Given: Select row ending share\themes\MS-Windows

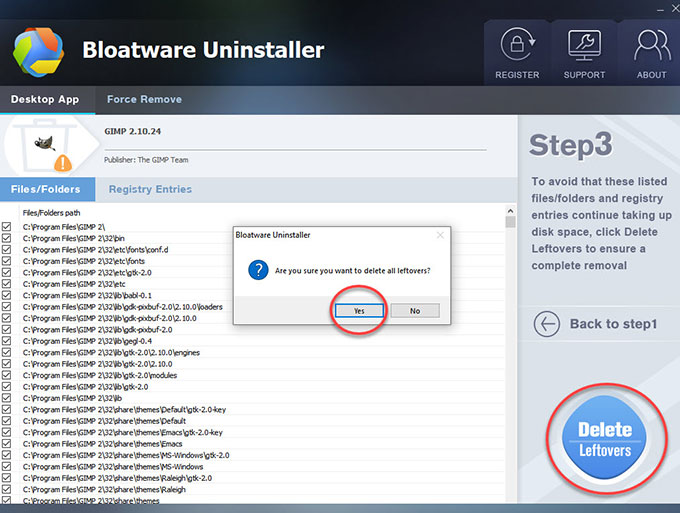Looking at the screenshot, I should [x=252, y=467].
